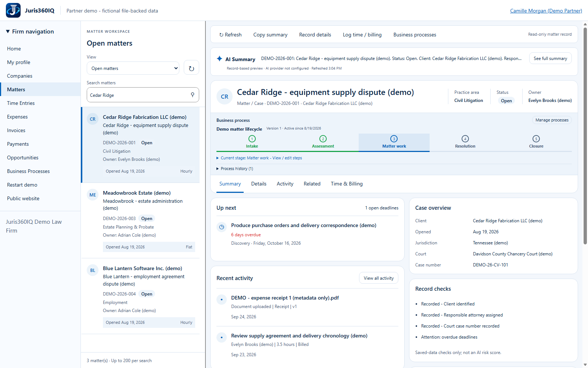Expand Current stage: Matter work steps
This screenshot has width=588, height=368.
point(259,158)
